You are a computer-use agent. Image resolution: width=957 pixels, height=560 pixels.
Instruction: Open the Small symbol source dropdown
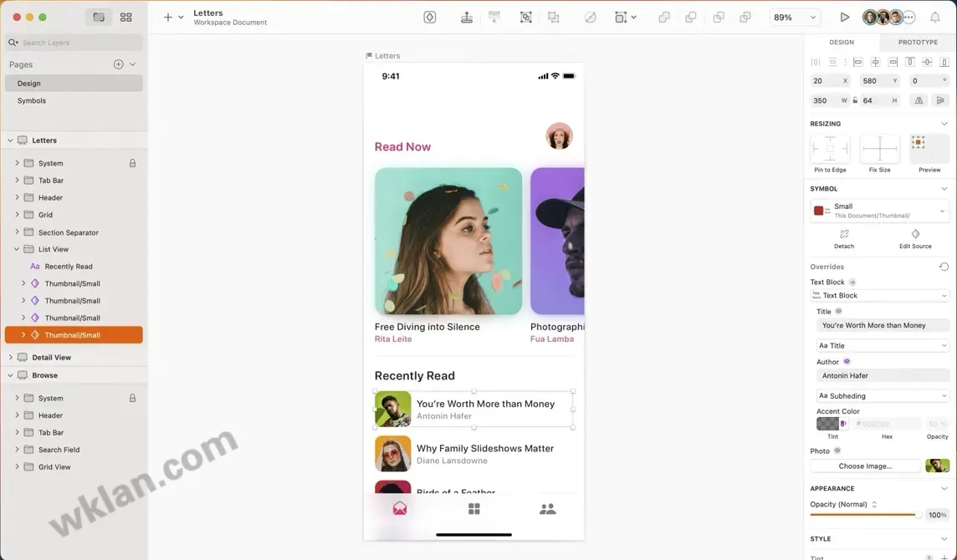pyautogui.click(x=879, y=211)
